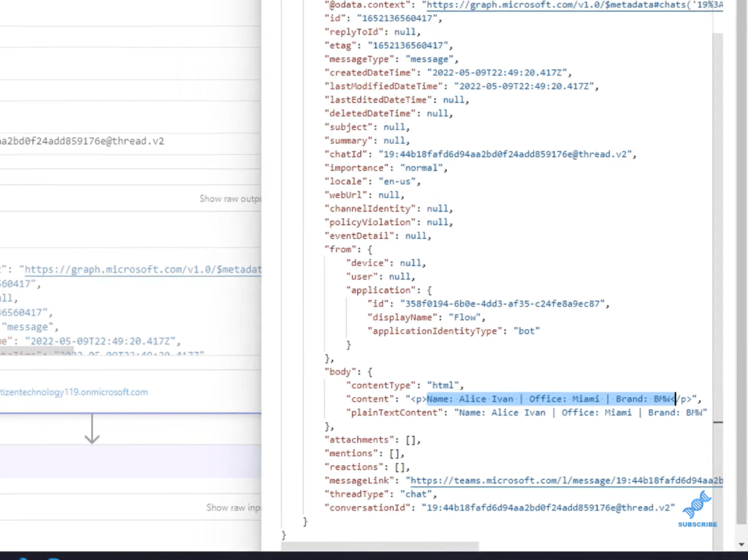Click the "webUrl": null line
The image size is (748, 560).
[365, 195]
